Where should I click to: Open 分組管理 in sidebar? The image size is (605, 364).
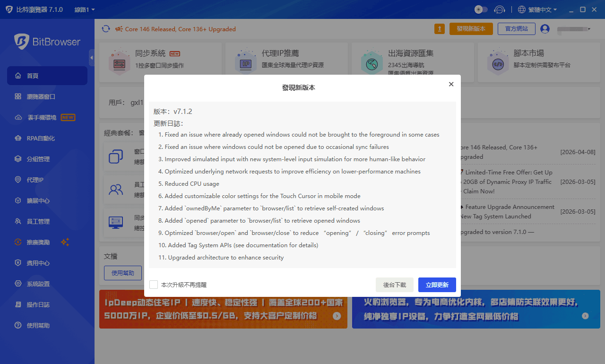[x=47, y=159]
